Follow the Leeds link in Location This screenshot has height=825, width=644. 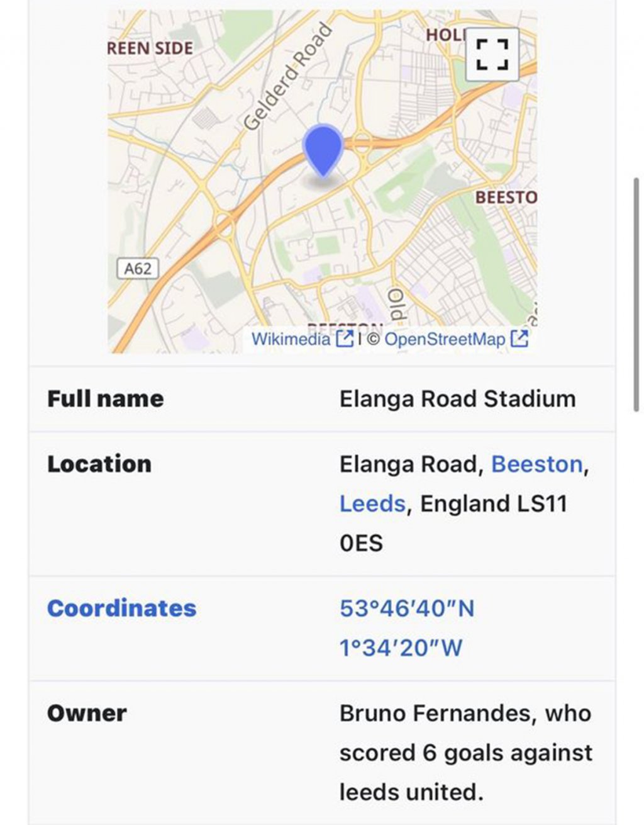coord(372,504)
